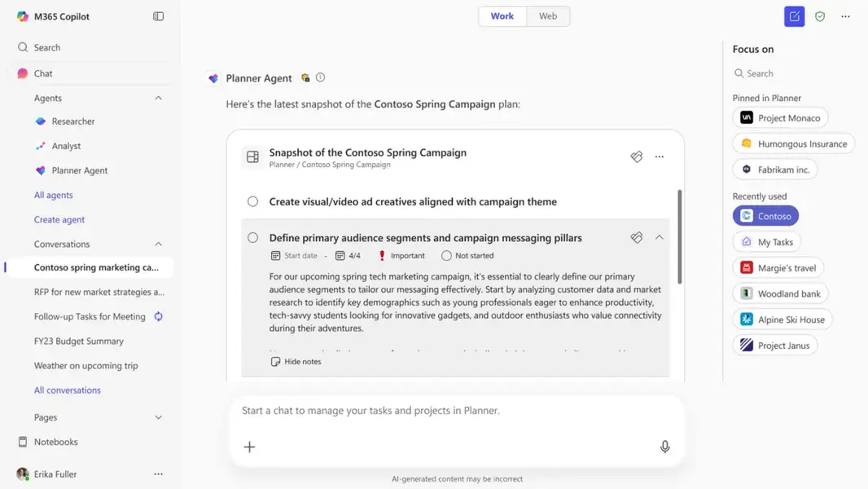
Task: Hide notes on the expanded task
Action: 296,362
